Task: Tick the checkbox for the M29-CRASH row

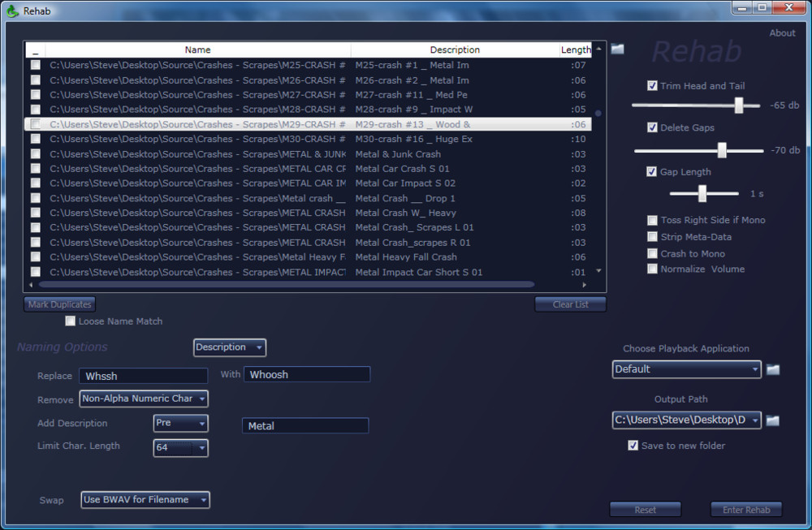Action: 35,124
